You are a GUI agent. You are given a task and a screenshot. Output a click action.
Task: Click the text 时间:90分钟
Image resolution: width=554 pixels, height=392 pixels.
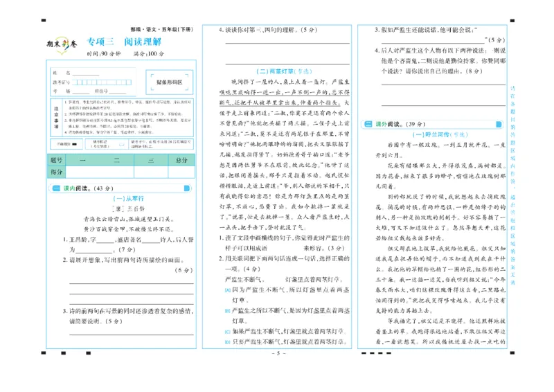pos(103,54)
